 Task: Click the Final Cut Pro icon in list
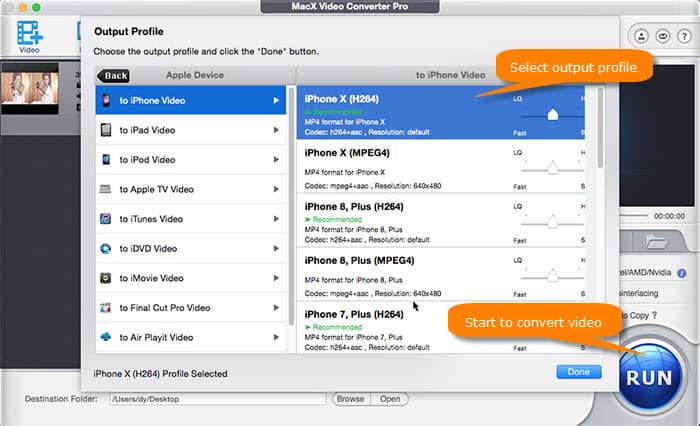tap(105, 308)
